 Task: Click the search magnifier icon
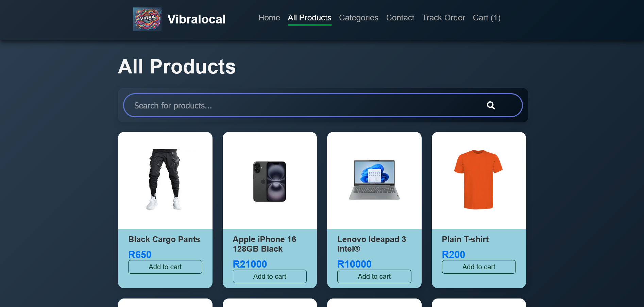[491, 105]
